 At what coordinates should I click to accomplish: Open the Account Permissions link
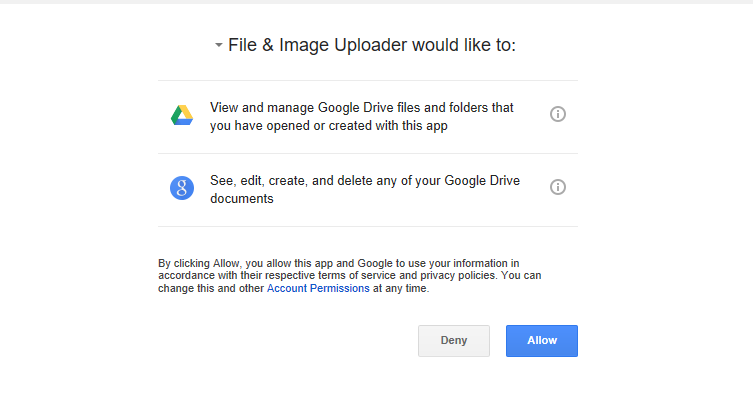[318, 288]
